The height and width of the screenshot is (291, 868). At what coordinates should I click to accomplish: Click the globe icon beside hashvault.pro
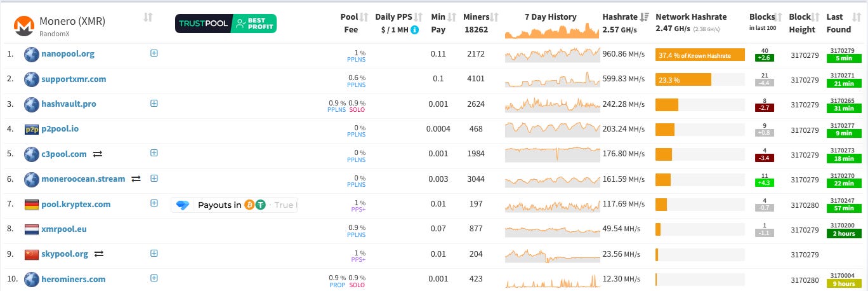[32, 104]
